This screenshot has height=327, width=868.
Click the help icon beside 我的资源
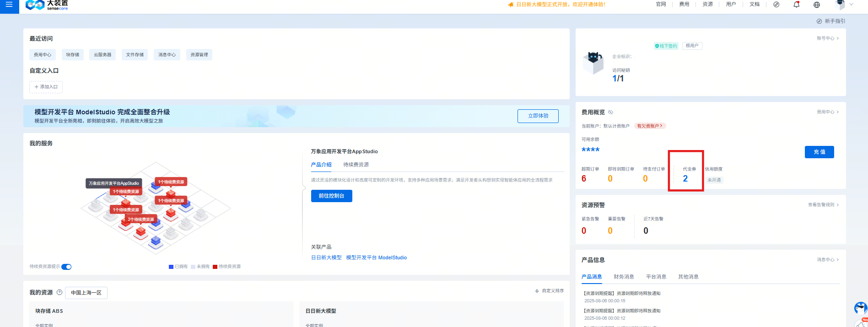click(x=59, y=292)
